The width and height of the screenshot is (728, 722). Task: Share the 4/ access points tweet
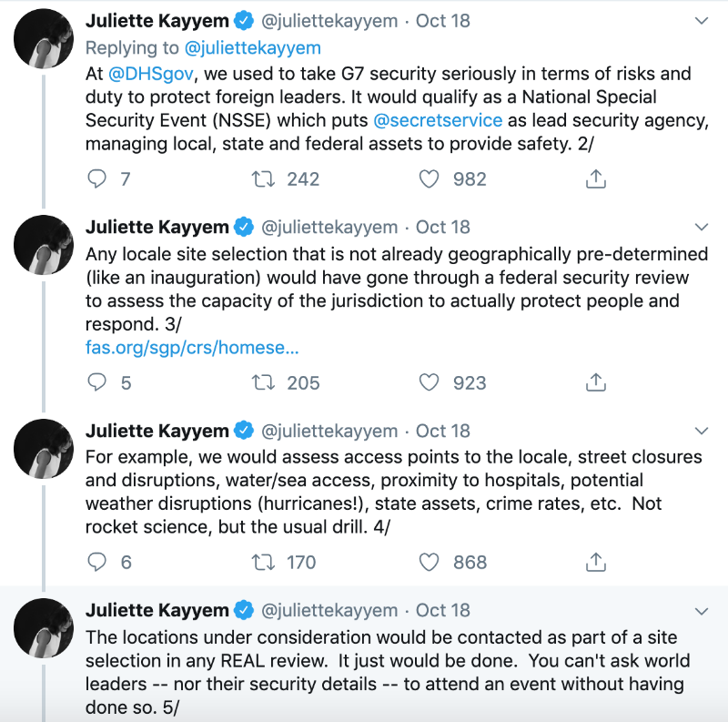[596, 562]
